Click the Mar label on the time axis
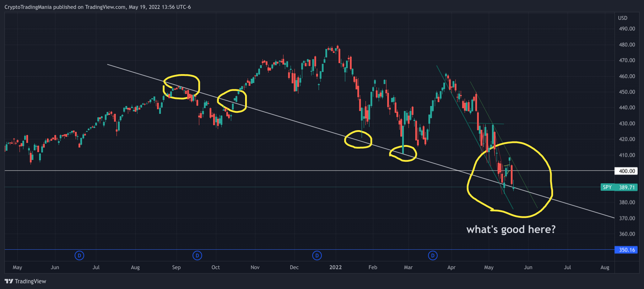 point(408,267)
